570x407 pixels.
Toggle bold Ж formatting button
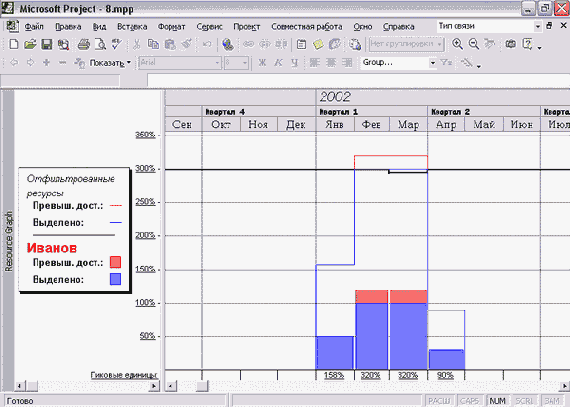click(262, 63)
